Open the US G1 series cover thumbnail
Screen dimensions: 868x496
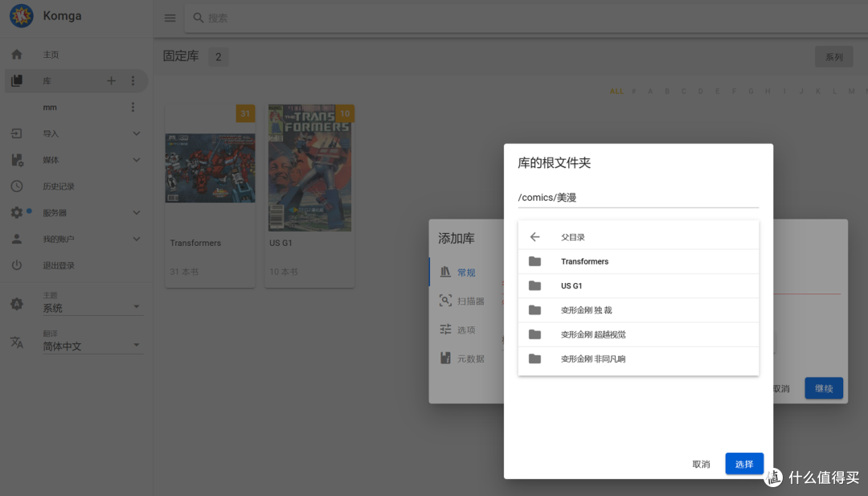(x=309, y=168)
